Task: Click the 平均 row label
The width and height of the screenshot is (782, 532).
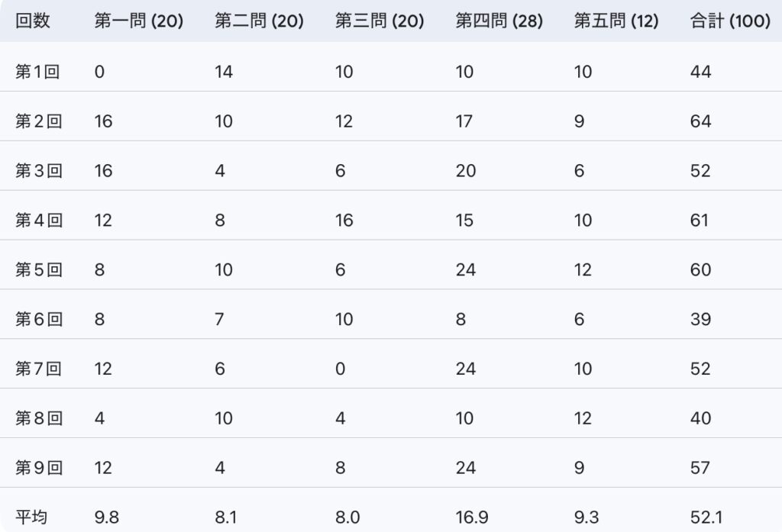Action: (31, 517)
